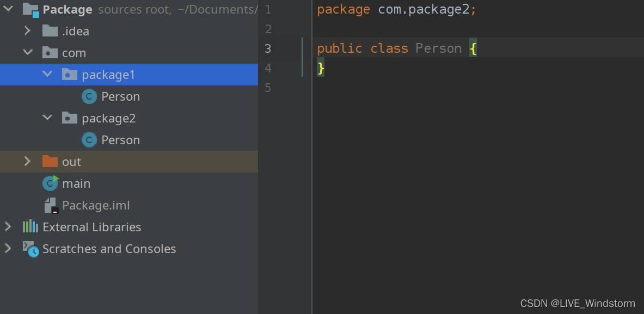644x314 pixels.
Task: Click the Person class icon under package2
Action: 89,140
